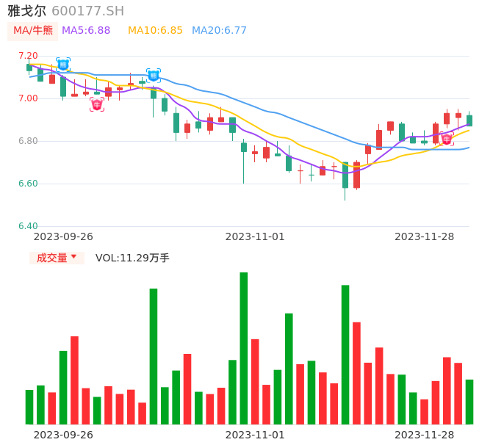This screenshot has width=504, height=445.
Task: Click the dropdown arrow beside 成交量
Action: (x=73, y=258)
